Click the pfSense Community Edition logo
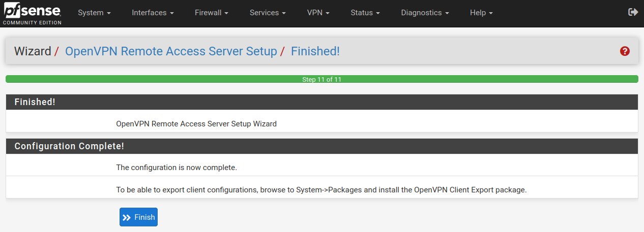The width and height of the screenshot is (644, 232). click(x=32, y=13)
